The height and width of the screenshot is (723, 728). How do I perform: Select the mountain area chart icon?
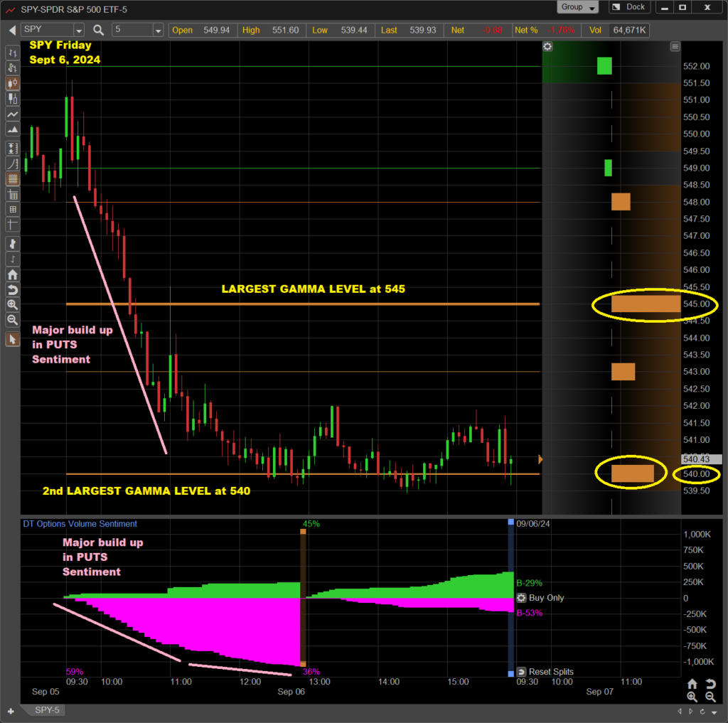click(12, 130)
